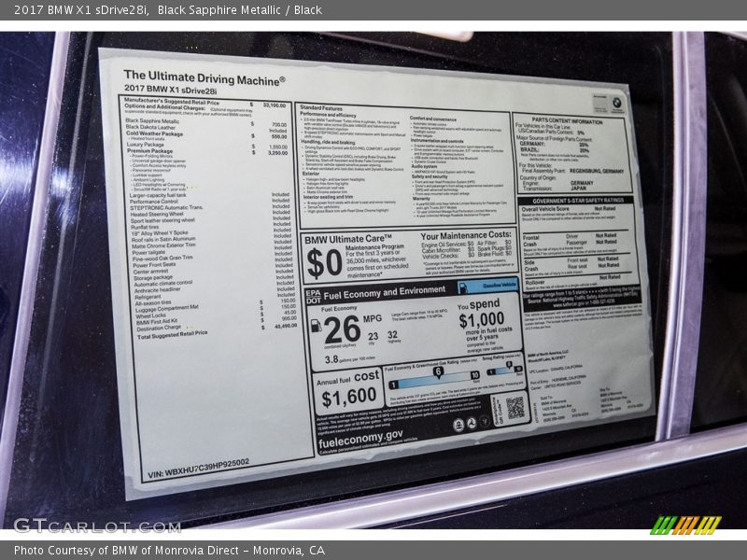
Task: Click the '40,490.00' total price
Action: tap(286, 326)
